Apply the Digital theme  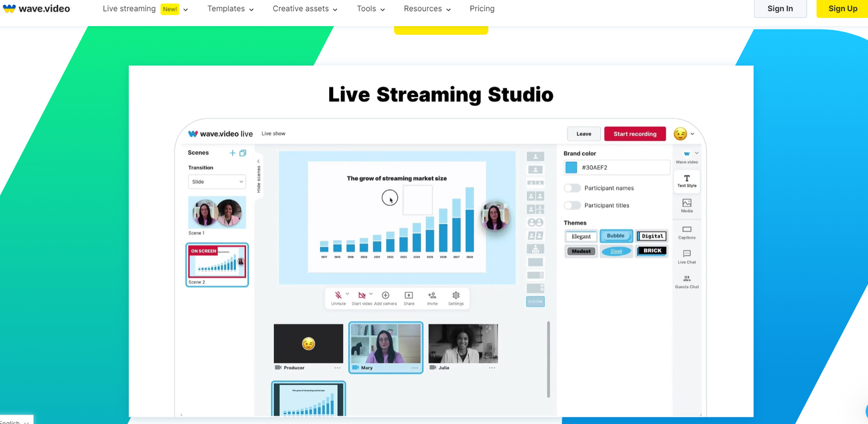coord(652,237)
